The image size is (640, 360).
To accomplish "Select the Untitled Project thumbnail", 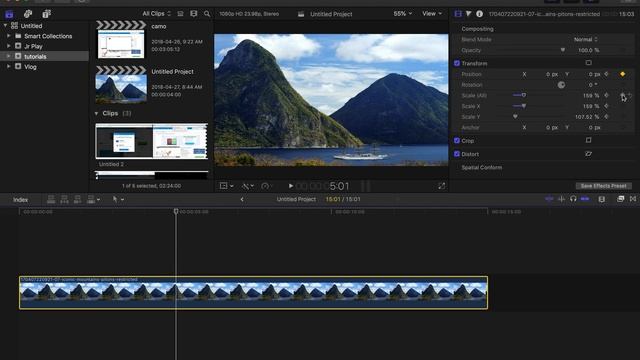I will pos(121,84).
